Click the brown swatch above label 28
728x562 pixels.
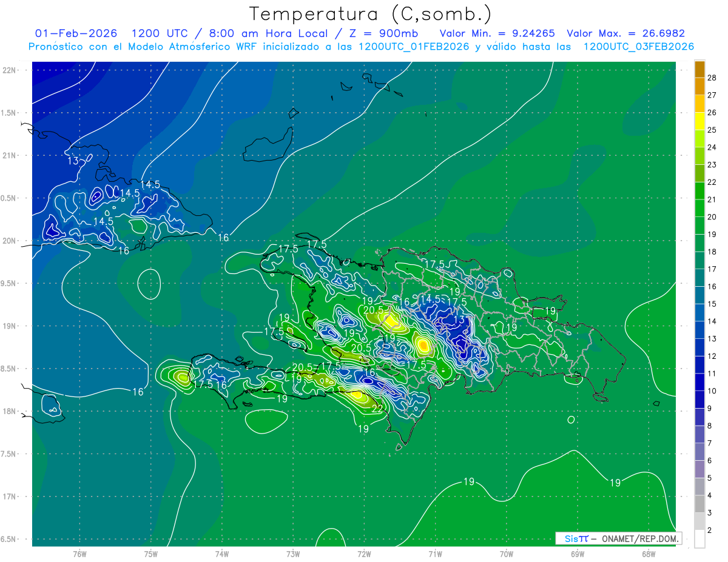699,69
